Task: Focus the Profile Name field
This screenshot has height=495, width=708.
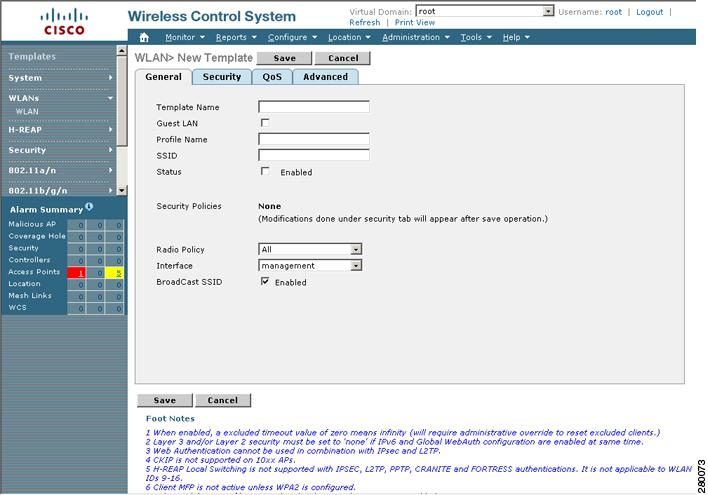Action: pyautogui.click(x=314, y=139)
